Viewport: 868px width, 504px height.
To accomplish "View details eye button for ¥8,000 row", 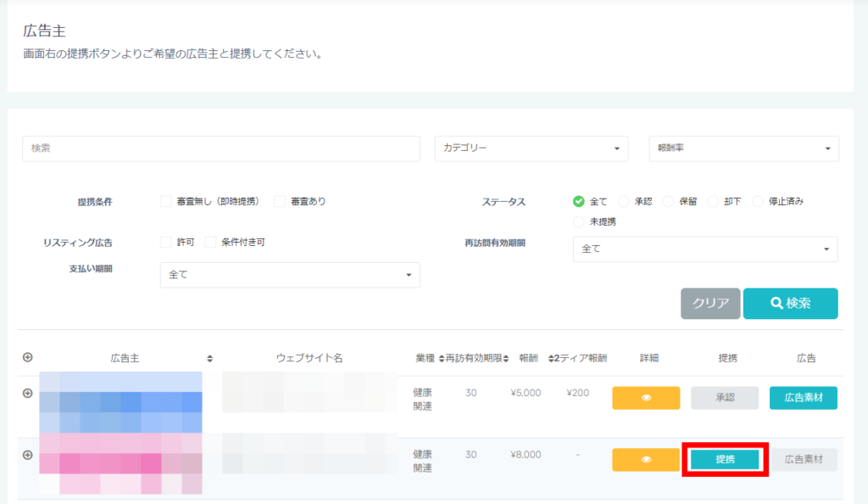I will coord(646,459).
